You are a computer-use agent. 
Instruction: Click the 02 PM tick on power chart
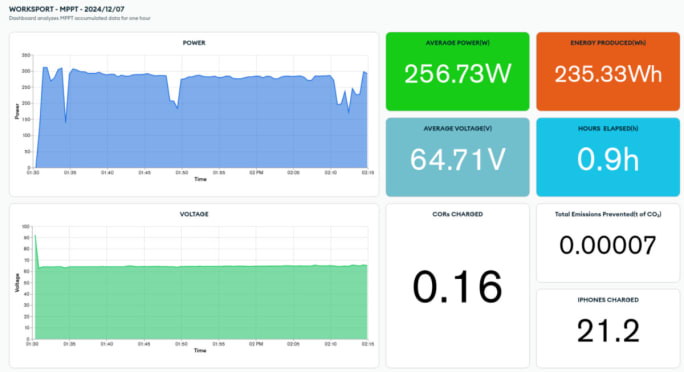(x=256, y=173)
